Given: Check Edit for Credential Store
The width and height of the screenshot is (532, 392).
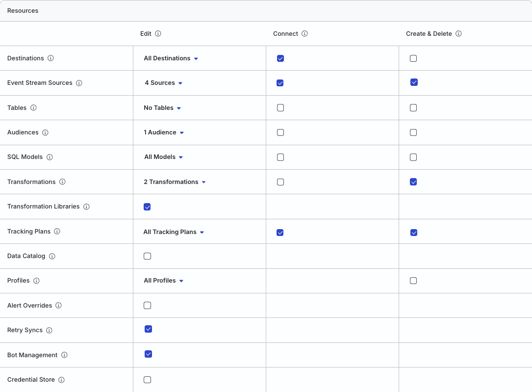Looking at the screenshot, I should point(147,380).
